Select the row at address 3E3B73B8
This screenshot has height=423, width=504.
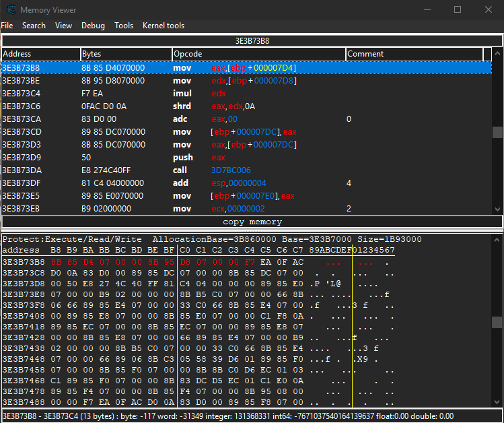[246, 68]
